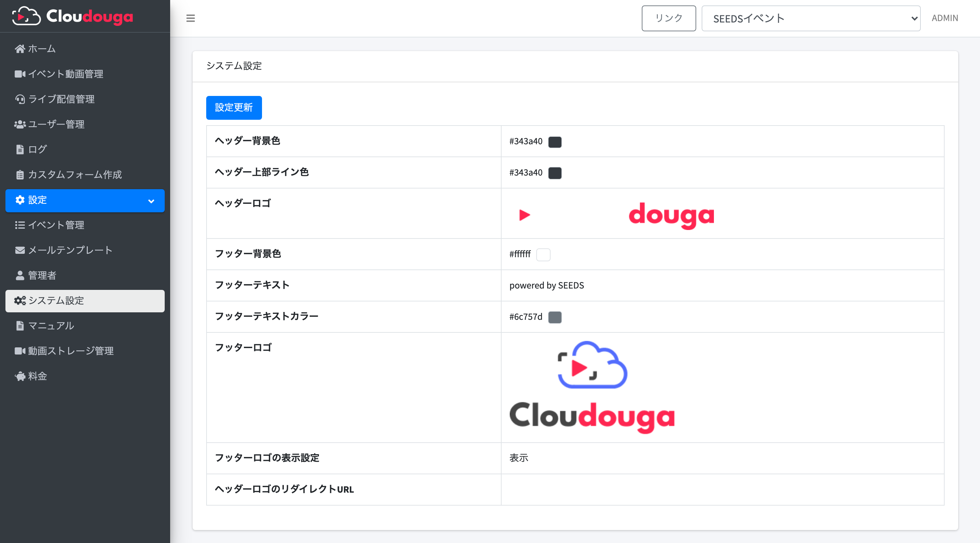The width and height of the screenshot is (980, 543).
Task: Click the #ffffff color code text
Action: pyautogui.click(x=520, y=254)
